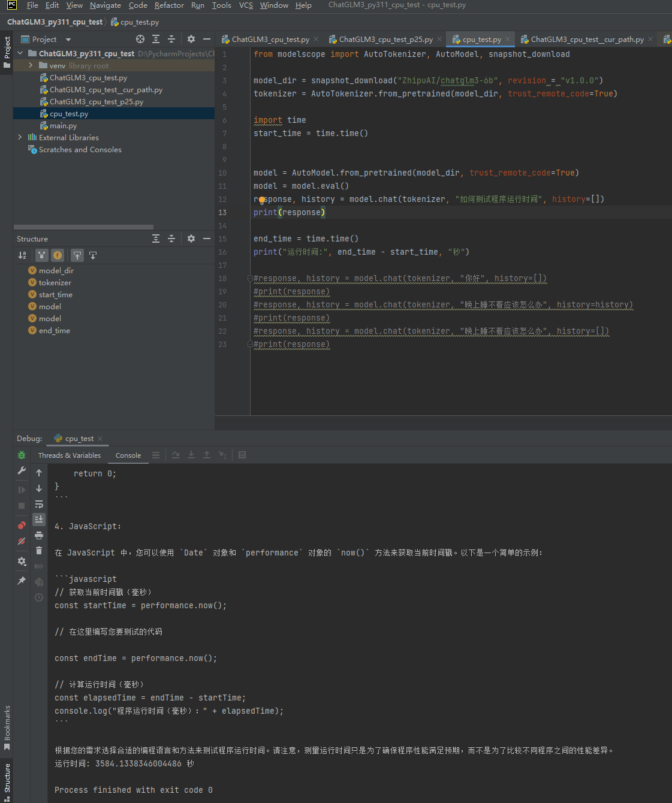The image size is (672, 803).
Task: Open the Navigate menu
Action: coord(106,5)
